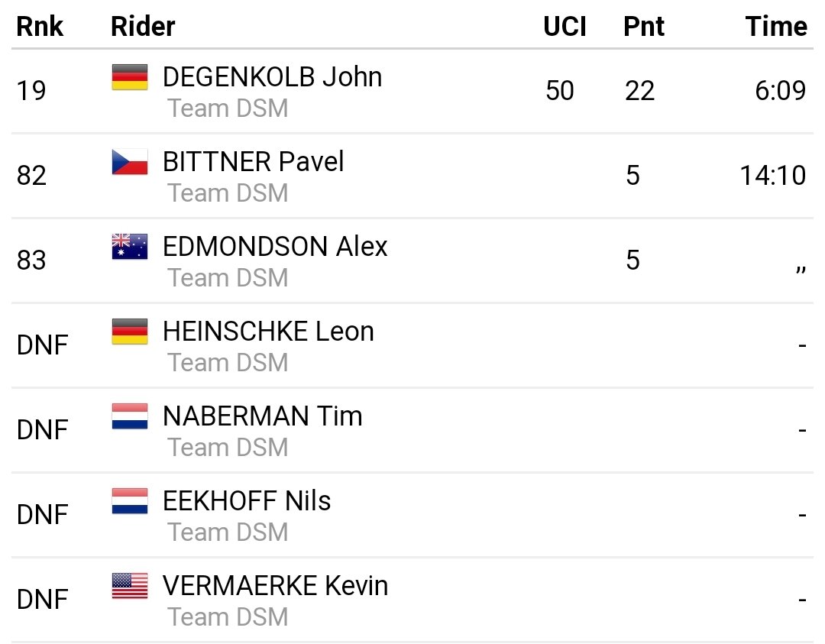
Task: Sort by the Rnk column header
Action: pyautogui.click(x=40, y=26)
